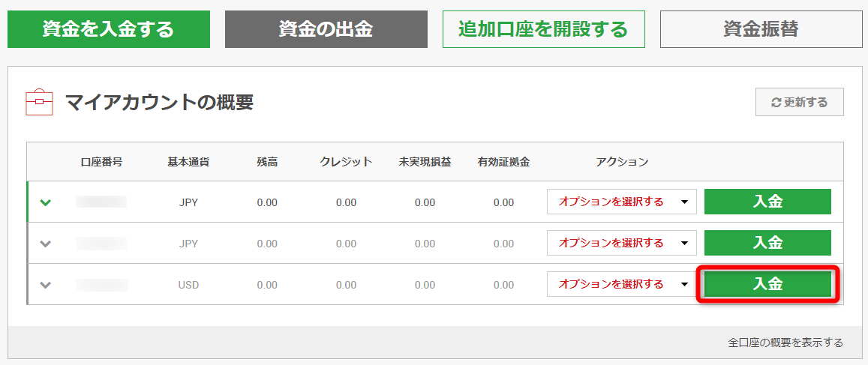Refresh account overview with 更新する
The image size is (868, 365).
point(800,102)
